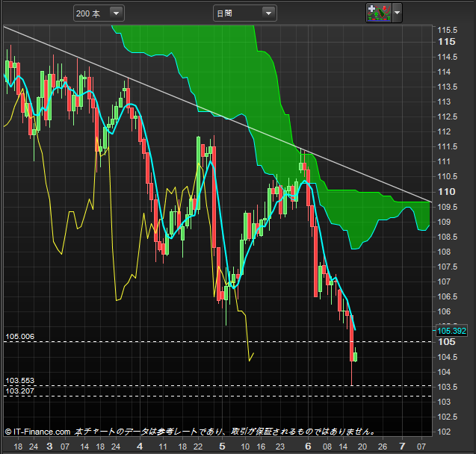Click month 3 on the date axis

pos(49,447)
